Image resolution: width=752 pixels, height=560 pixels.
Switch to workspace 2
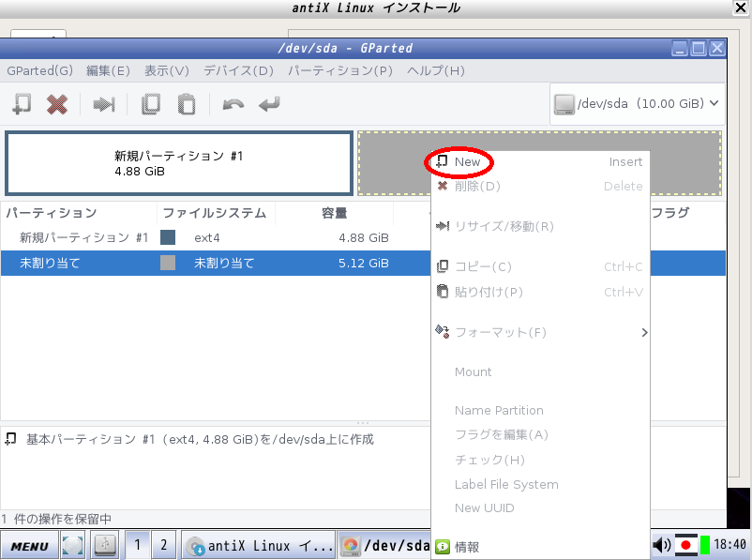163,545
